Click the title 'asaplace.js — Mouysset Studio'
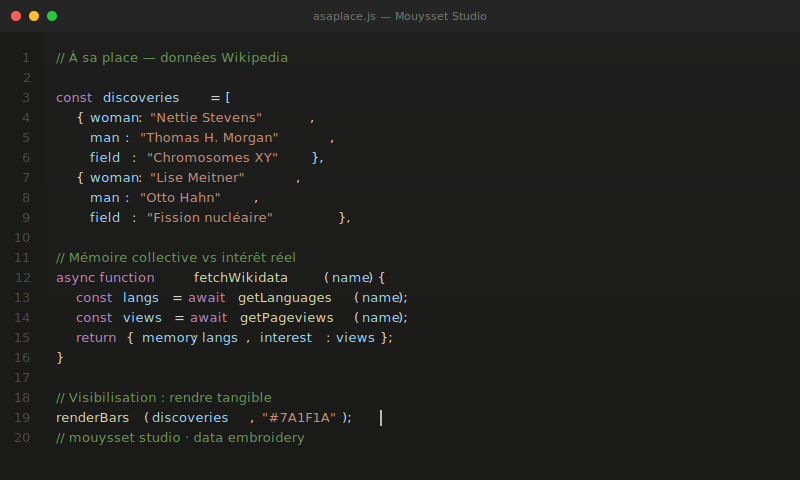800x480 pixels. pyautogui.click(x=399, y=16)
